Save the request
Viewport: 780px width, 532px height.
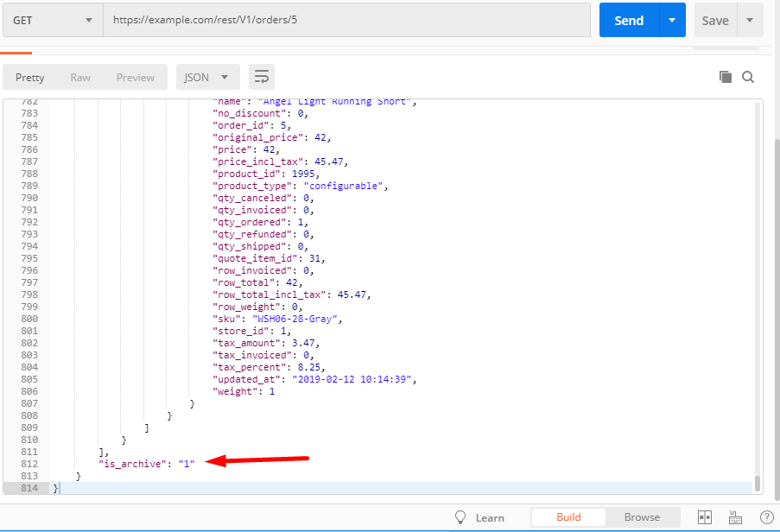[x=715, y=21]
